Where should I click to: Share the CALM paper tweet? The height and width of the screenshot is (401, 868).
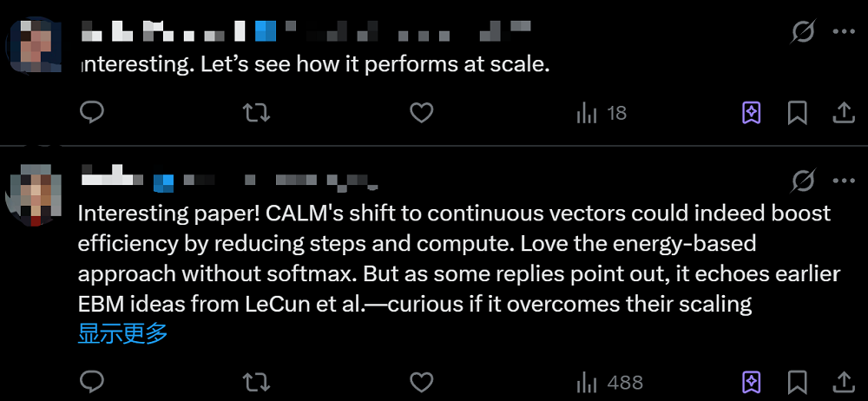843,382
